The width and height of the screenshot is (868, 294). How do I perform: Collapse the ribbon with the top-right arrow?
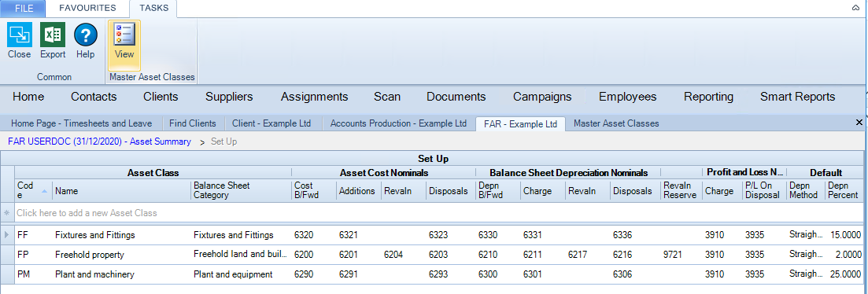click(x=855, y=8)
